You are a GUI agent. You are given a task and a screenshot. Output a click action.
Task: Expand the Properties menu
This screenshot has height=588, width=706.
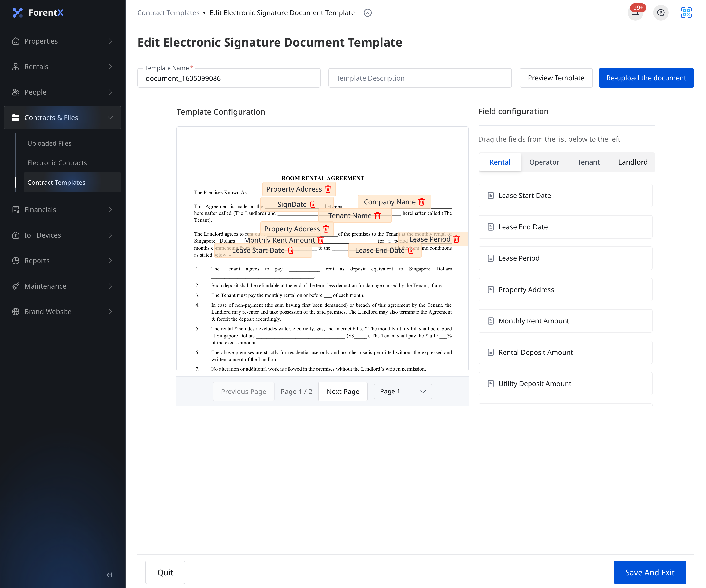pyautogui.click(x=63, y=41)
